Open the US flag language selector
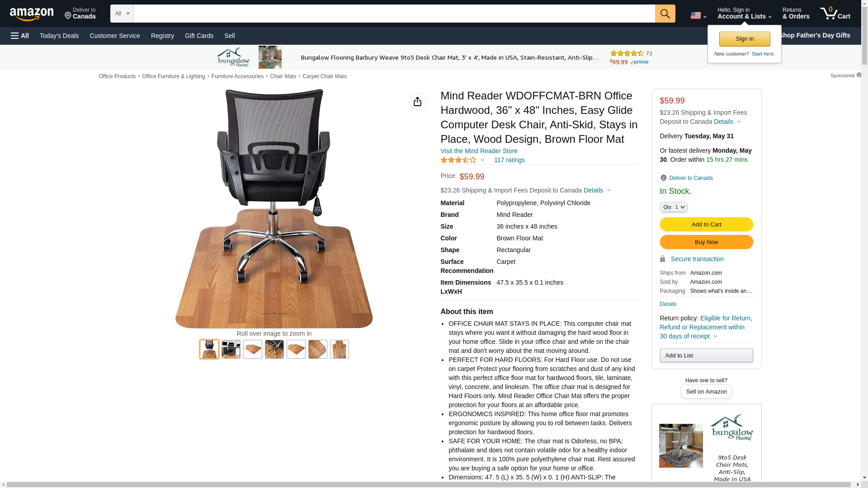This screenshot has height=488, width=868. pos(698,15)
